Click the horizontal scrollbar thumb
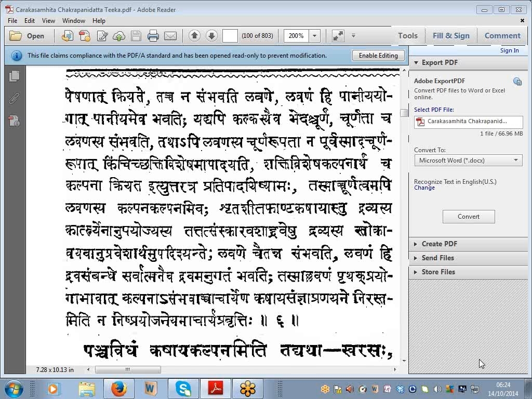The height and width of the screenshot is (399, 532). pyautogui.click(x=127, y=370)
